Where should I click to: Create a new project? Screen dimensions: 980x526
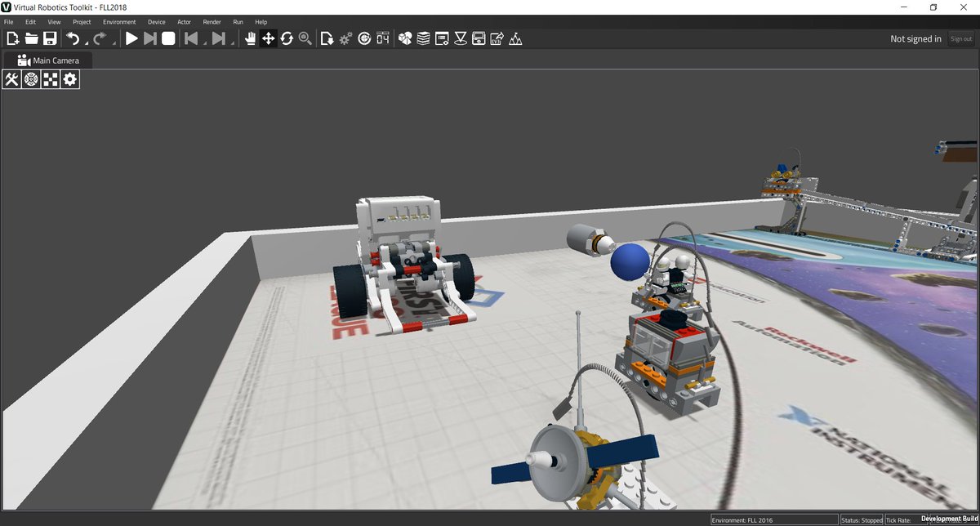click(12, 38)
